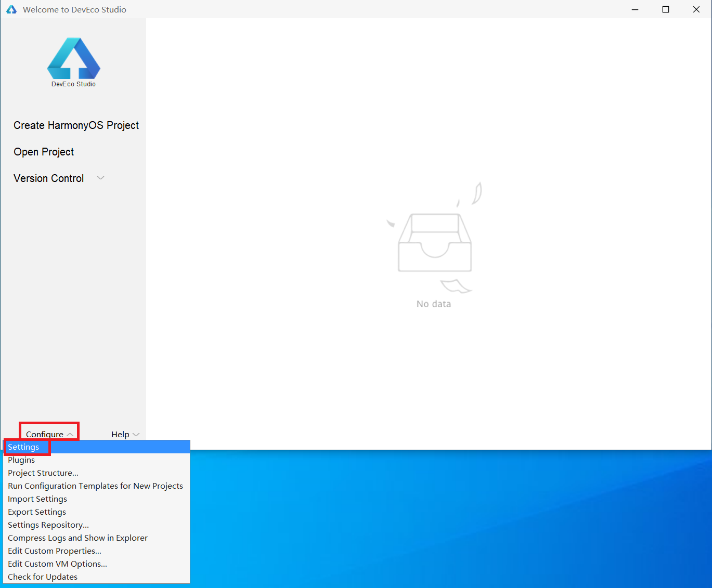The width and height of the screenshot is (712, 588).
Task: Minimize the DevEco Studio welcome window
Action: (635, 9)
